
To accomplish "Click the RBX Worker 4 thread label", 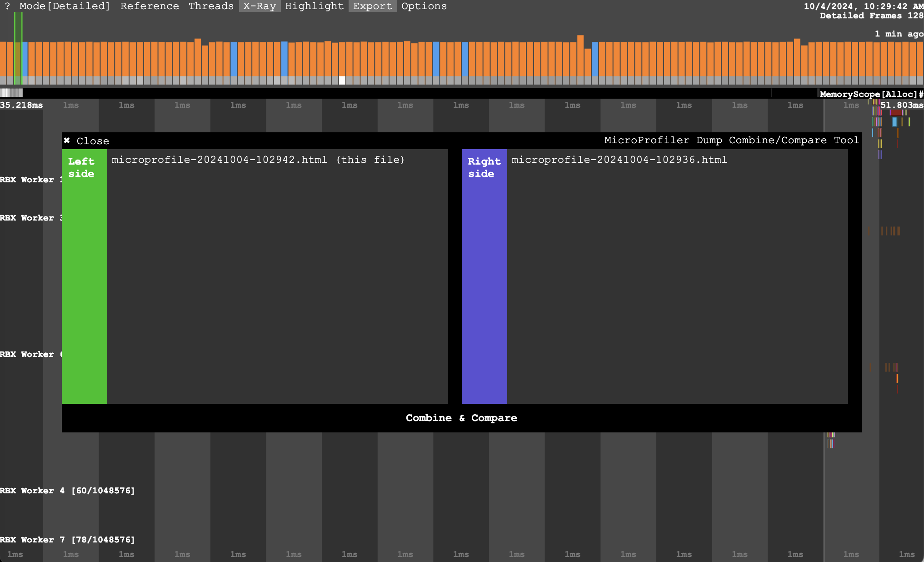I will (67, 491).
